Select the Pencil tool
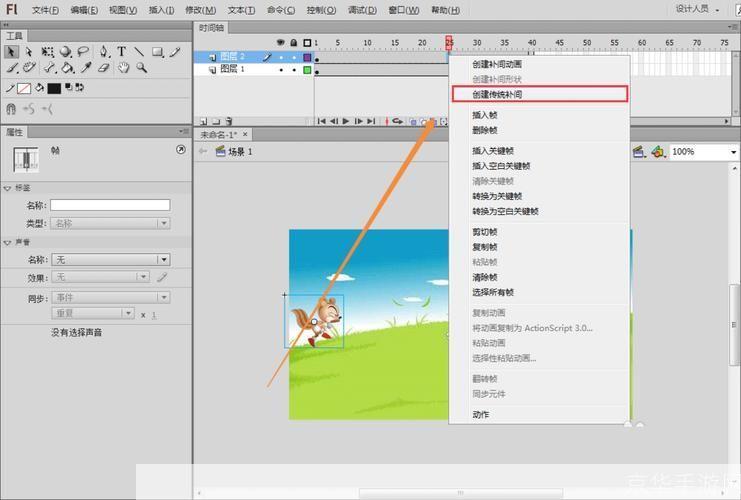The image size is (741, 500). (175, 52)
